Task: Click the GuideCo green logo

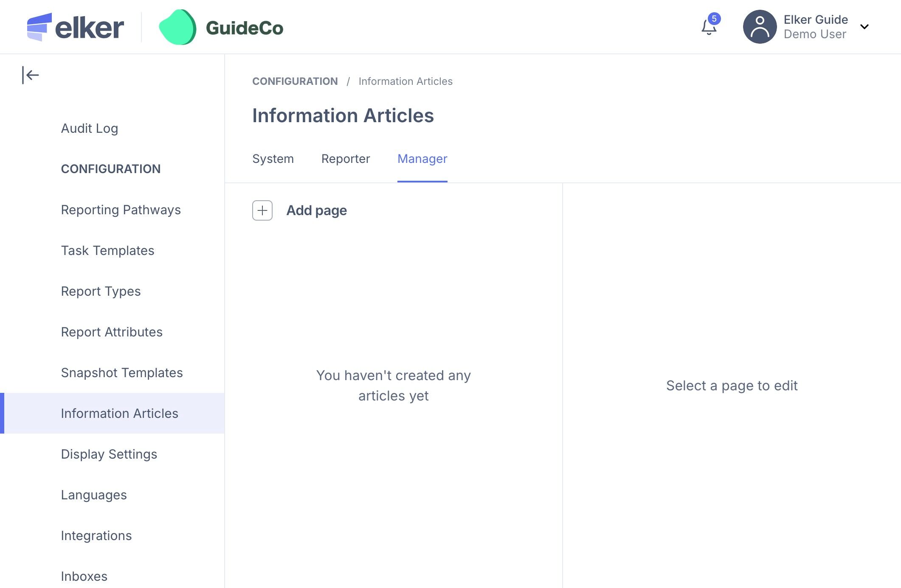Action: [x=178, y=27]
